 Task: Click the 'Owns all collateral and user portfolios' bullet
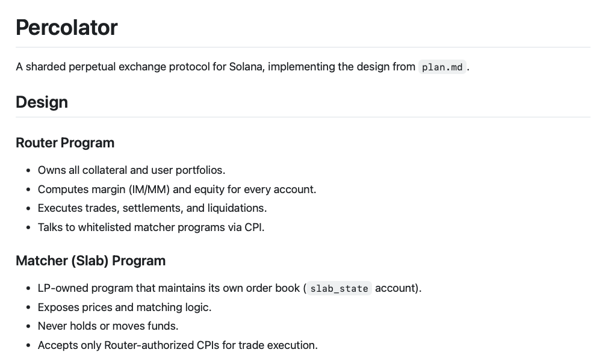click(x=131, y=170)
